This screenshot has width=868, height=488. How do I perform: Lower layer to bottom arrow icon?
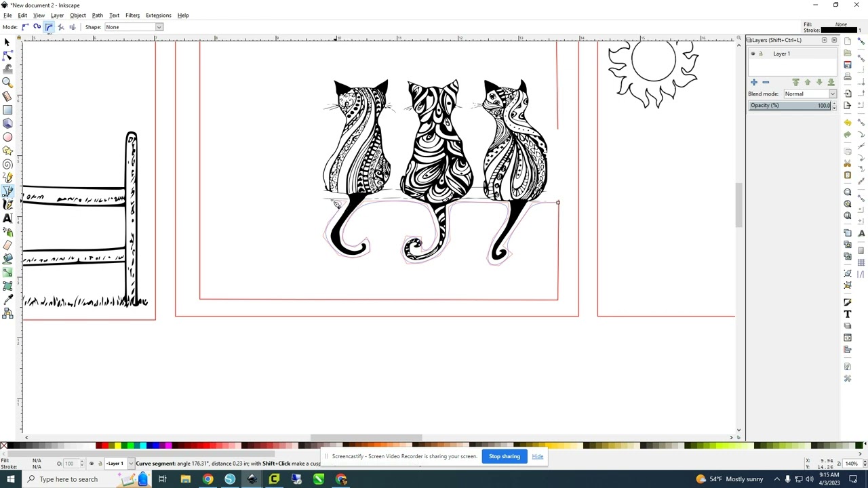(x=831, y=82)
